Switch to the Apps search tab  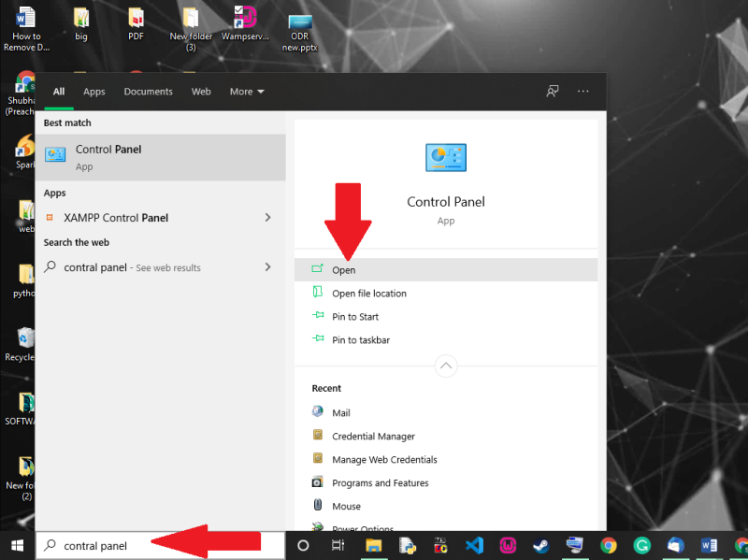94,92
